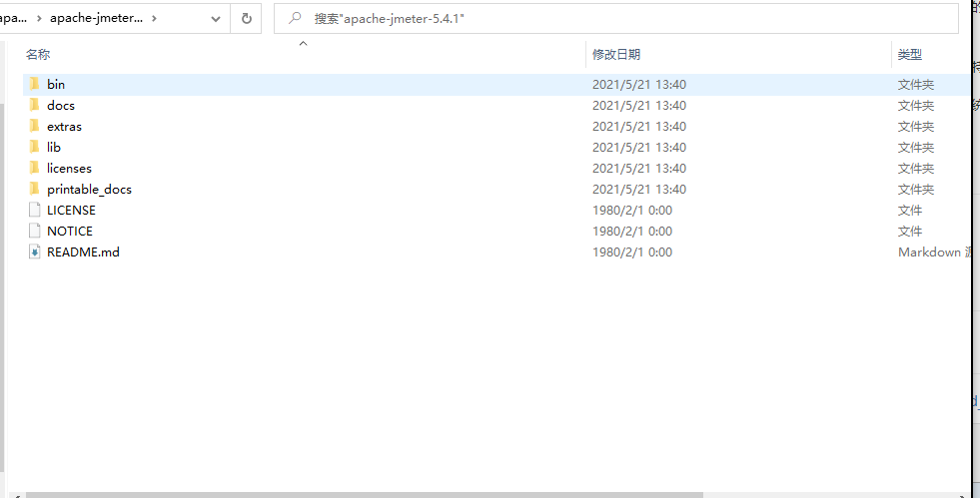Screen dimensions: 980x498
Task: Select the printable_docs folder name
Action: tap(89, 189)
